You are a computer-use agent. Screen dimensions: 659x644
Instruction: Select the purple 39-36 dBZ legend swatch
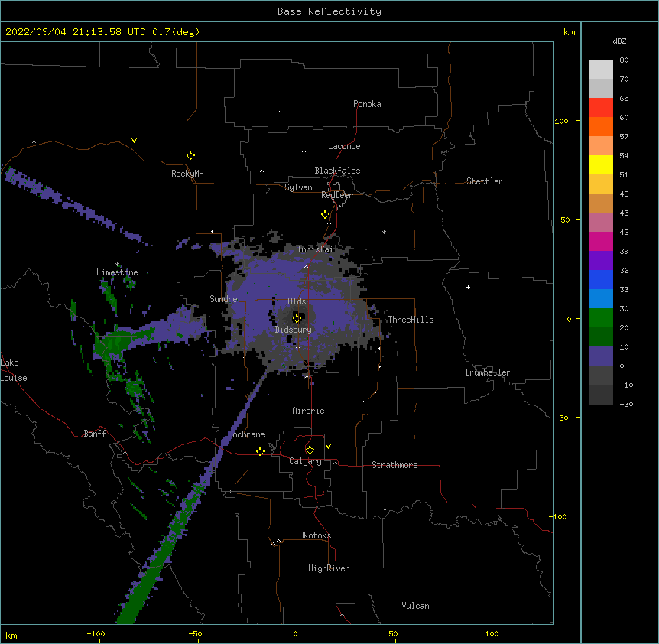tap(601, 260)
